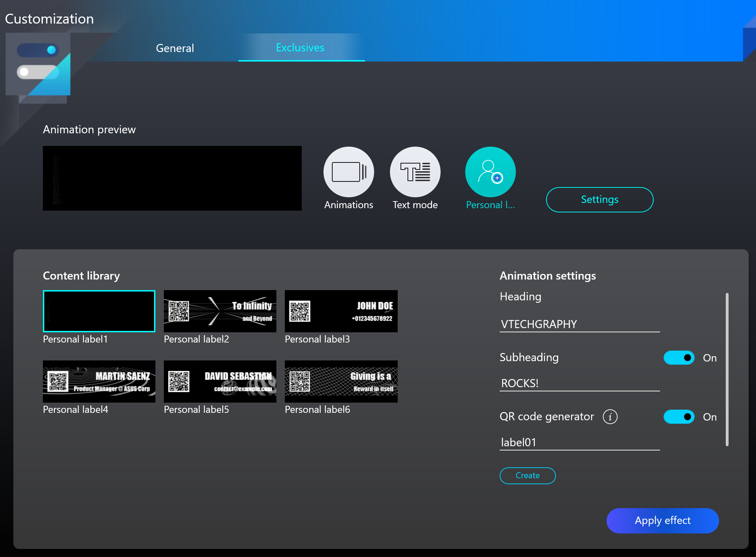Select the Personal label3 JOHN DOE thumbnail
This screenshot has width=756, height=557.
341,311
